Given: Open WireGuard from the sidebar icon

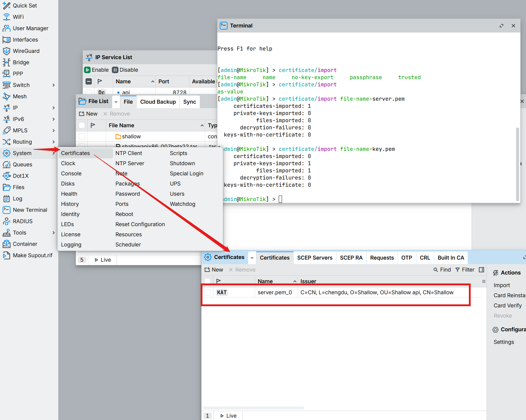Looking at the screenshot, I should [6, 51].
